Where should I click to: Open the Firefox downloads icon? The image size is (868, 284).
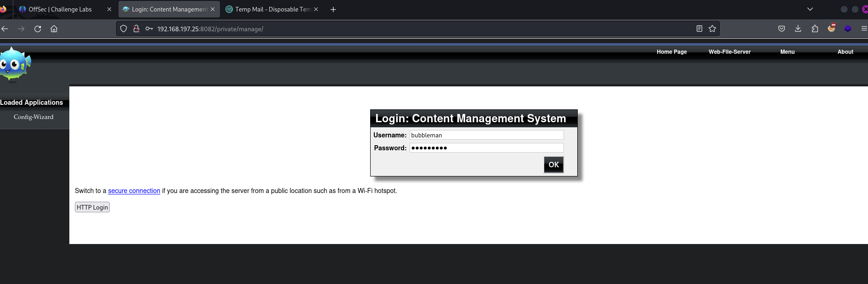[x=798, y=29]
